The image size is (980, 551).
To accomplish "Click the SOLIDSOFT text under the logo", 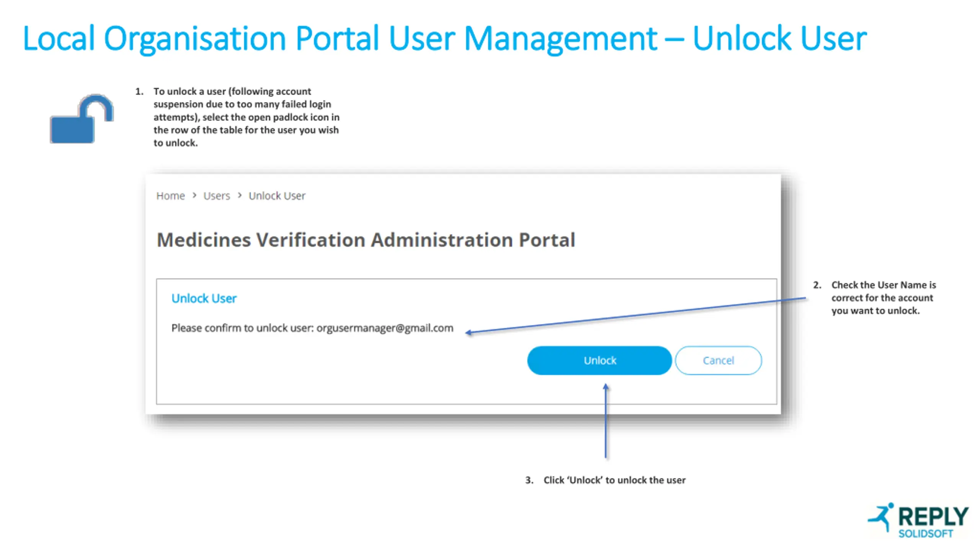I will [925, 534].
